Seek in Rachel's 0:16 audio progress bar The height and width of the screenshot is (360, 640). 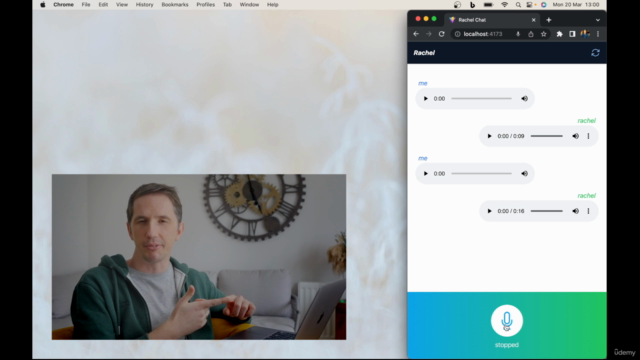[x=547, y=211]
